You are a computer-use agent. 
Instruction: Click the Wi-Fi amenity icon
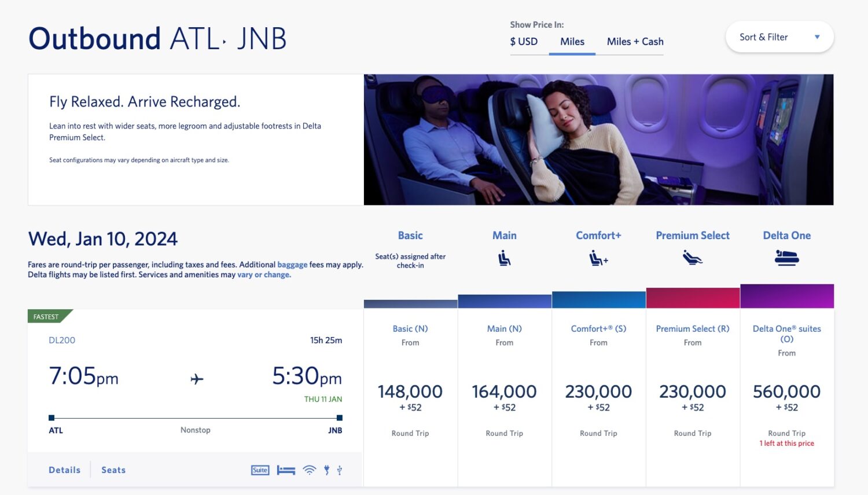309,470
